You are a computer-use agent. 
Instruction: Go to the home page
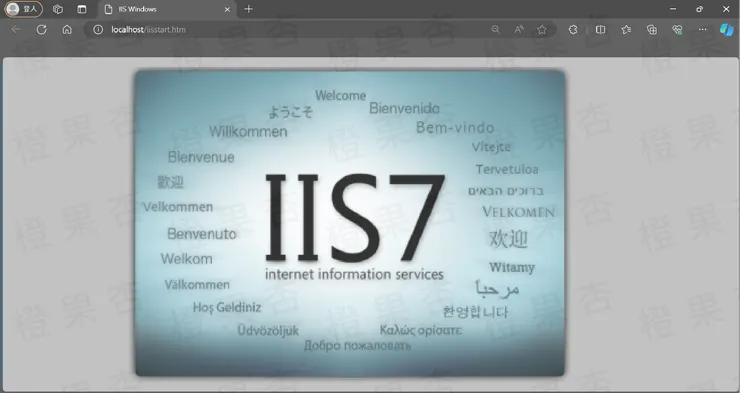pos(67,30)
